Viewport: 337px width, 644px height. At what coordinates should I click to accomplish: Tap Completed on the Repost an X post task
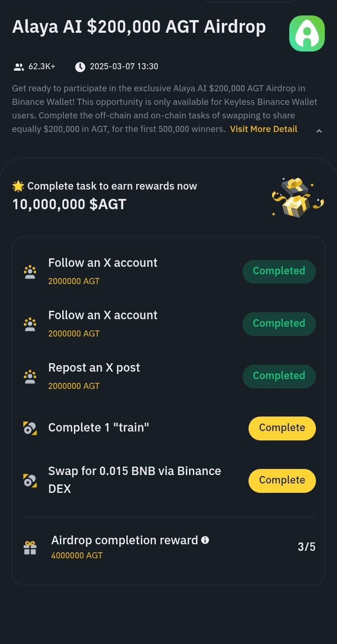[x=279, y=376]
